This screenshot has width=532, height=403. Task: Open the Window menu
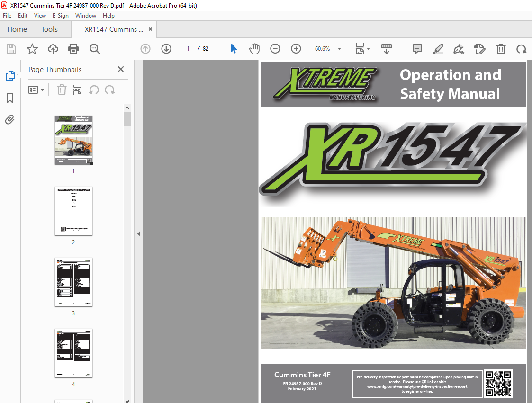click(85, 16)
